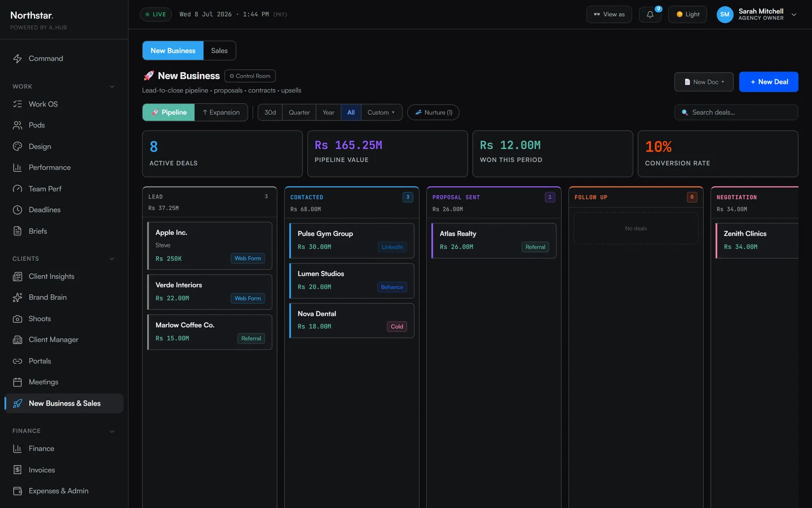Screen dimensions: 812x508
Task: Open the View as selector
Action: point(609,14)
